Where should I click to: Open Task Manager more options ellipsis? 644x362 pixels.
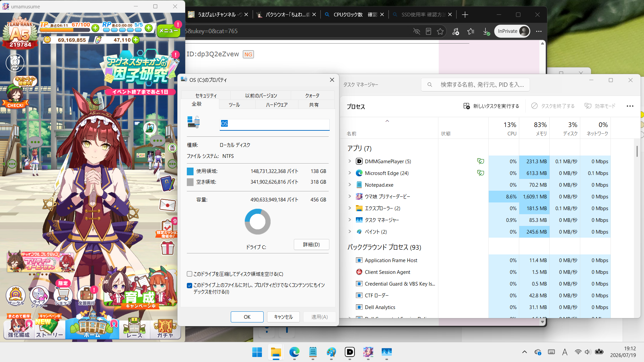[x=630, y=106]
